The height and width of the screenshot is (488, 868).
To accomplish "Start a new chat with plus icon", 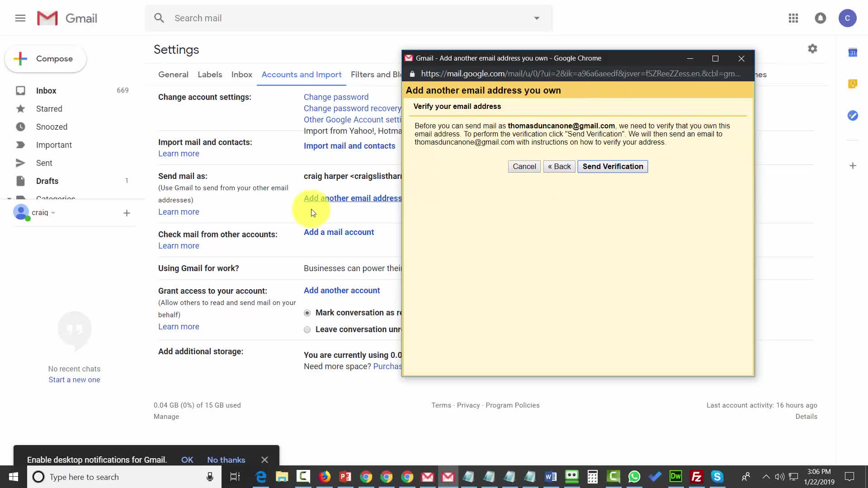I will tap(127, 213).
